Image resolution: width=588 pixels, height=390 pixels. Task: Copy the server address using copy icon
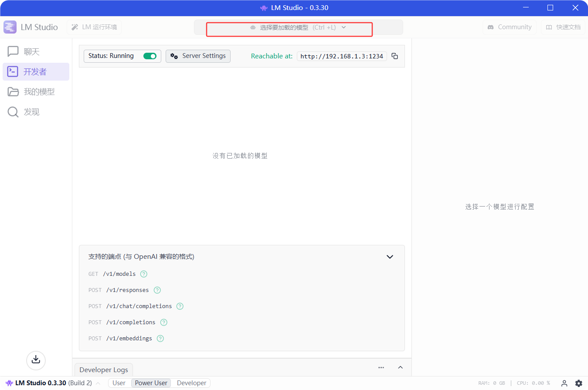click(x=394, y=56)
